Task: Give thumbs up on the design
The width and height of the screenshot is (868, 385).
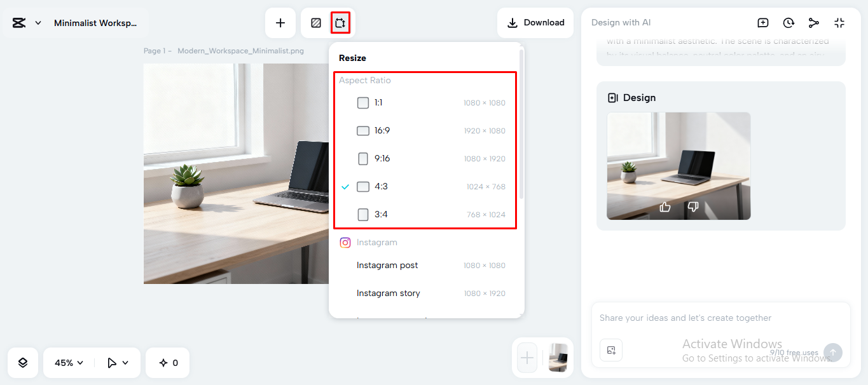Action: pyautogui.click(x=665, y=206)
